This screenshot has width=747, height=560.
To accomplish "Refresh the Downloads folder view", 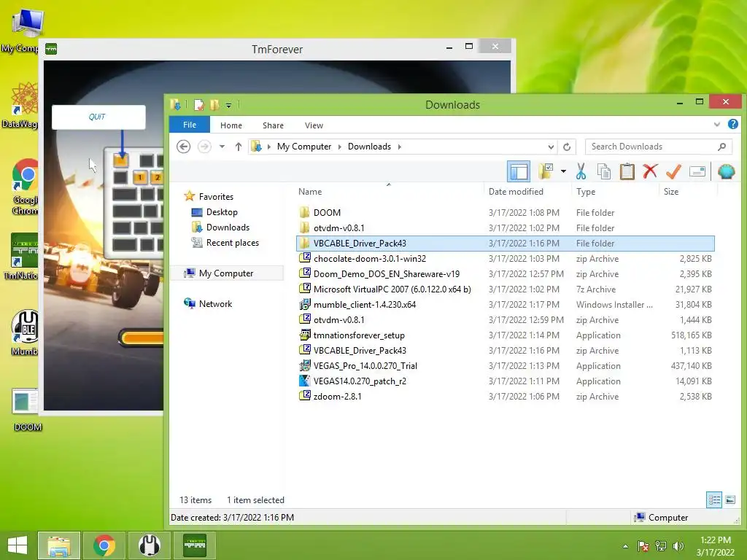I will (x=567, y=147).
